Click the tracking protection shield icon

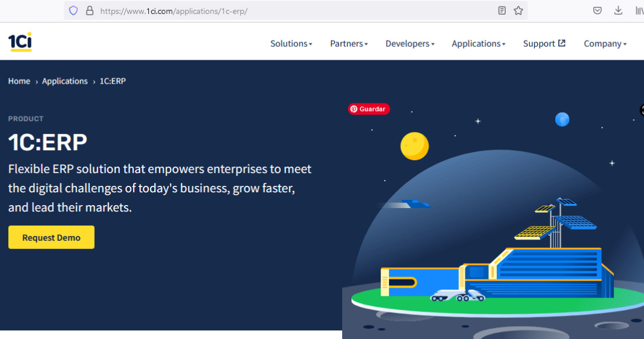coord(74,11)
